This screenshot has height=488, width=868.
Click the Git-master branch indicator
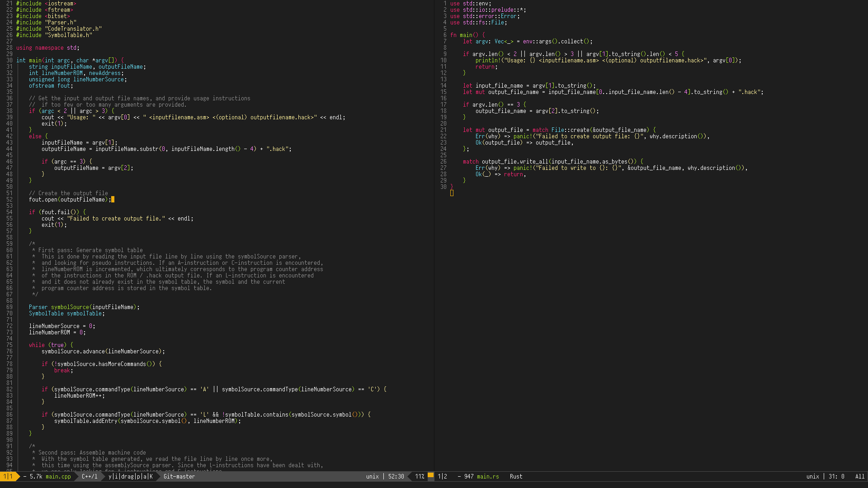pyautogui.click(x=179, y=476)
